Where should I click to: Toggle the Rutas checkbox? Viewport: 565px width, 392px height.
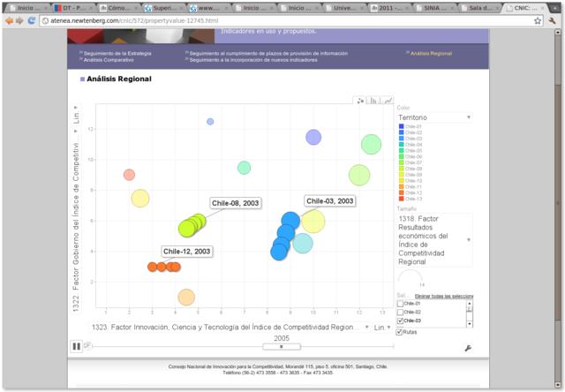click(401, 332)
